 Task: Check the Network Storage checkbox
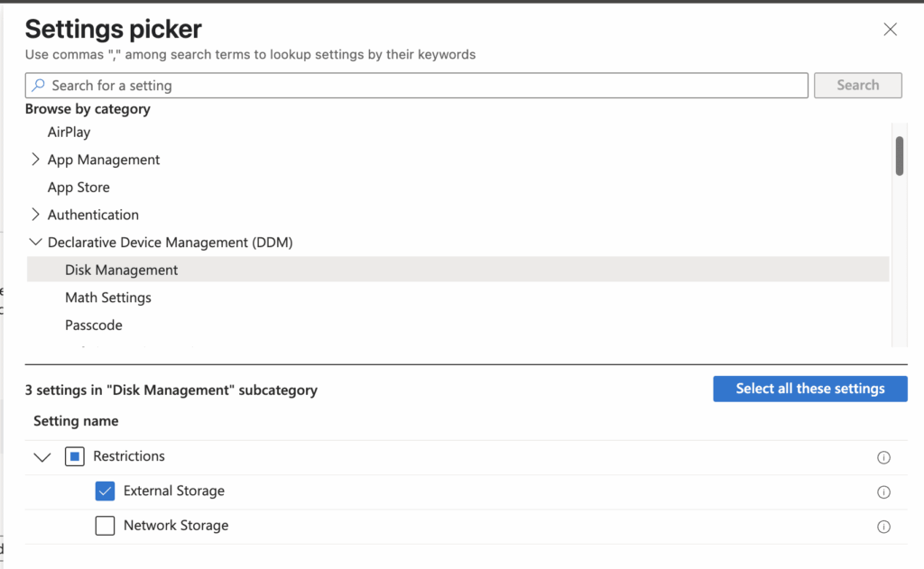[105, 526]
